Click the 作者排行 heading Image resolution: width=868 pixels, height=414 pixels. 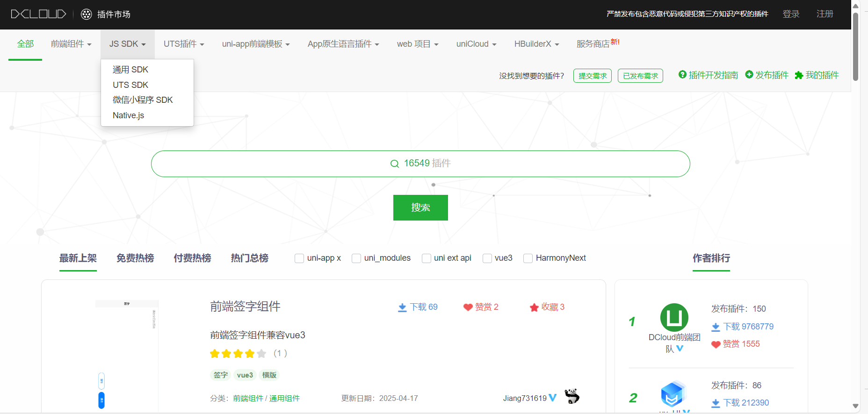(x=711, y=258)
